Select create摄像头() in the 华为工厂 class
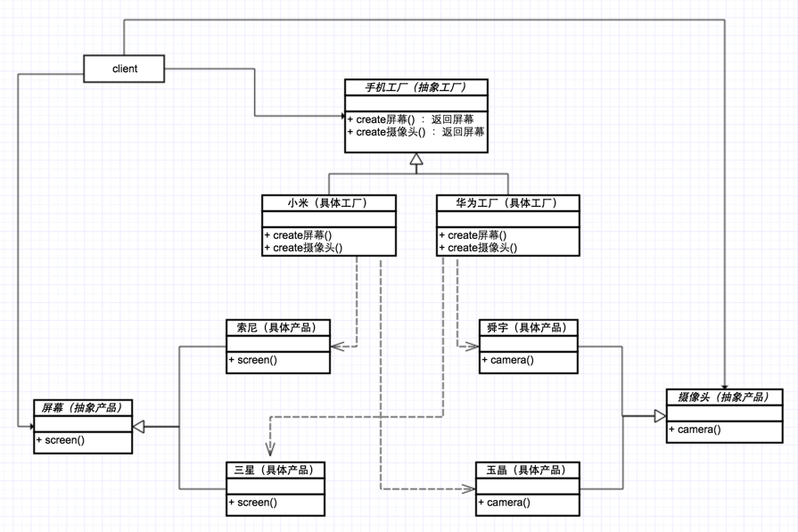The image size is (798, 532). point(479,248)
